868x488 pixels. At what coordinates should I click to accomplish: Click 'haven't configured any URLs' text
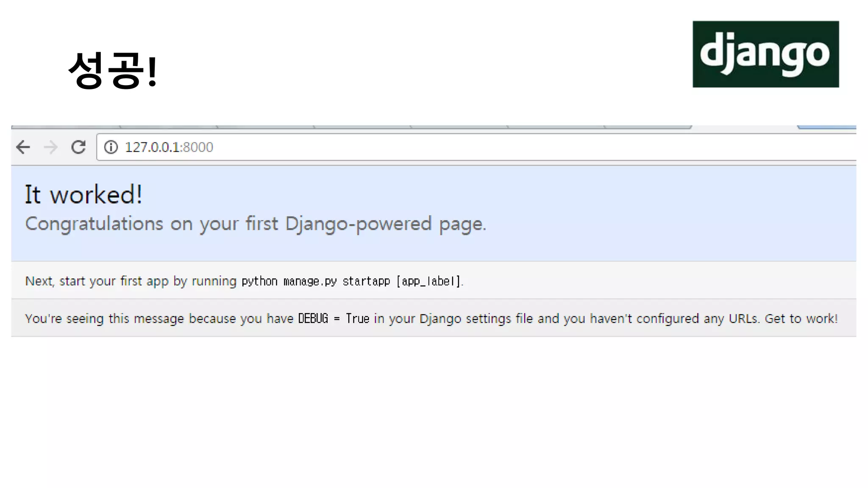click(x=673, y=319)
